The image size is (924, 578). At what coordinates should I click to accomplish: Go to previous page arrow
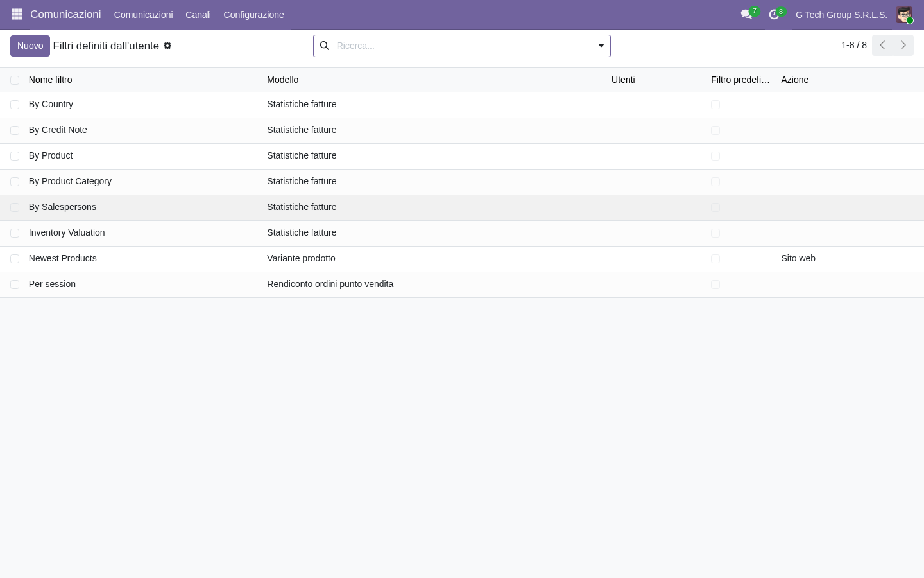coord(882,45)
